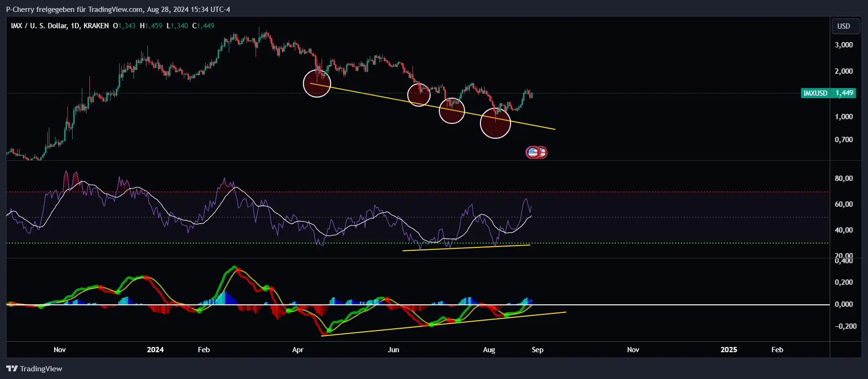
Task: Click the IMXUSD price label tag
Action: pyautogui.click(x=815, y=93)
